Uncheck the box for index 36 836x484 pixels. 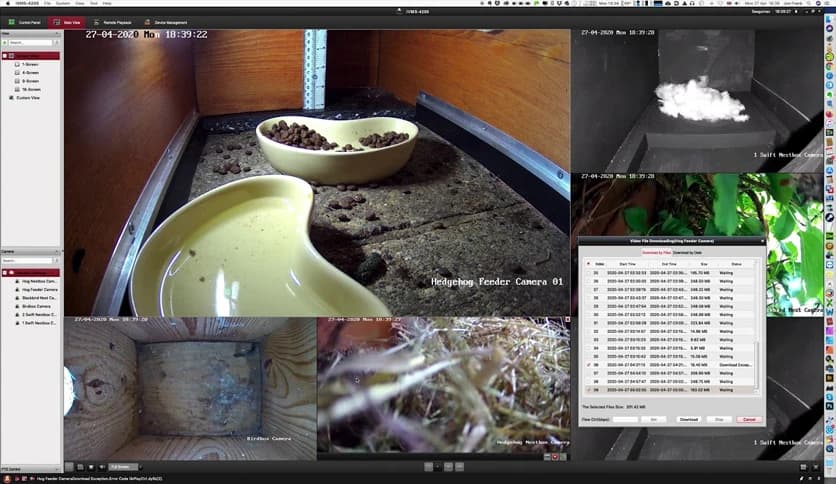589,365
